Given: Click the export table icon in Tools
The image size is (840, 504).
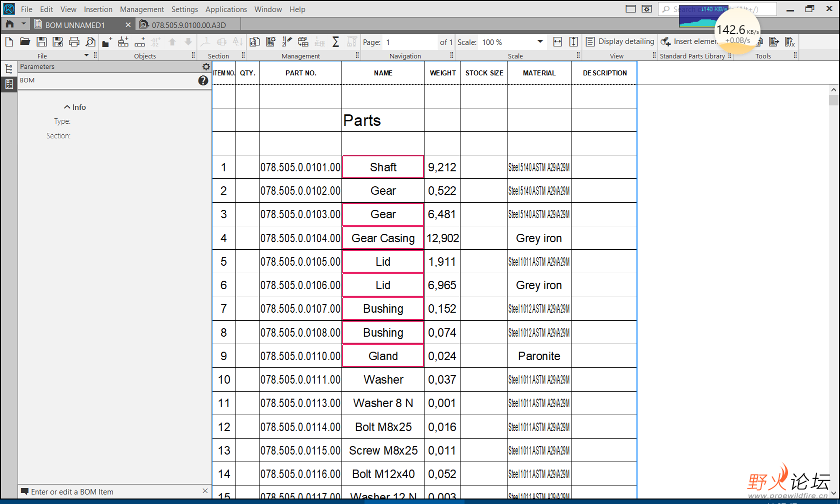Looking at the screenshot, I should [x=774, y=42].
